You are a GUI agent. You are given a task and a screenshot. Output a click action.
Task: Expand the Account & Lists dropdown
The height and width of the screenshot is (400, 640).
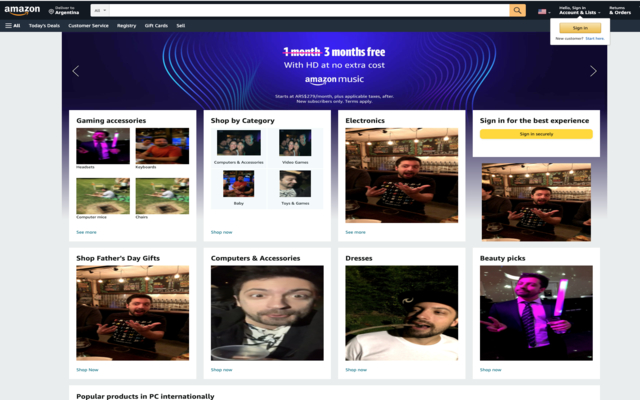tap(580, 13)
